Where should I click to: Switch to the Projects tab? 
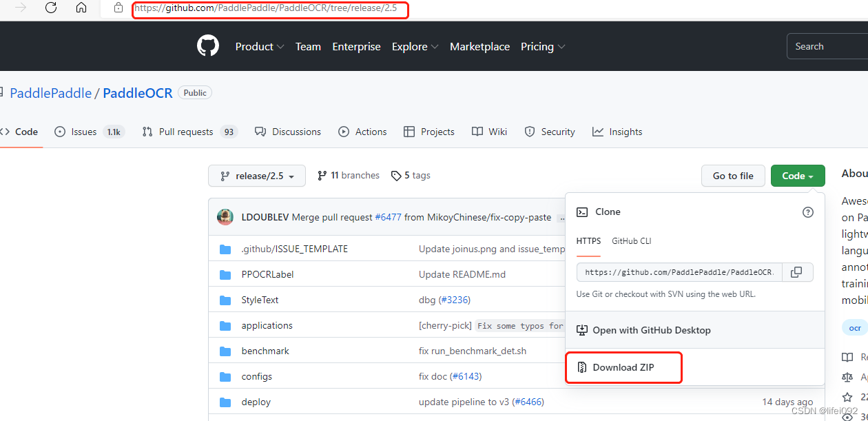point(429,132)
